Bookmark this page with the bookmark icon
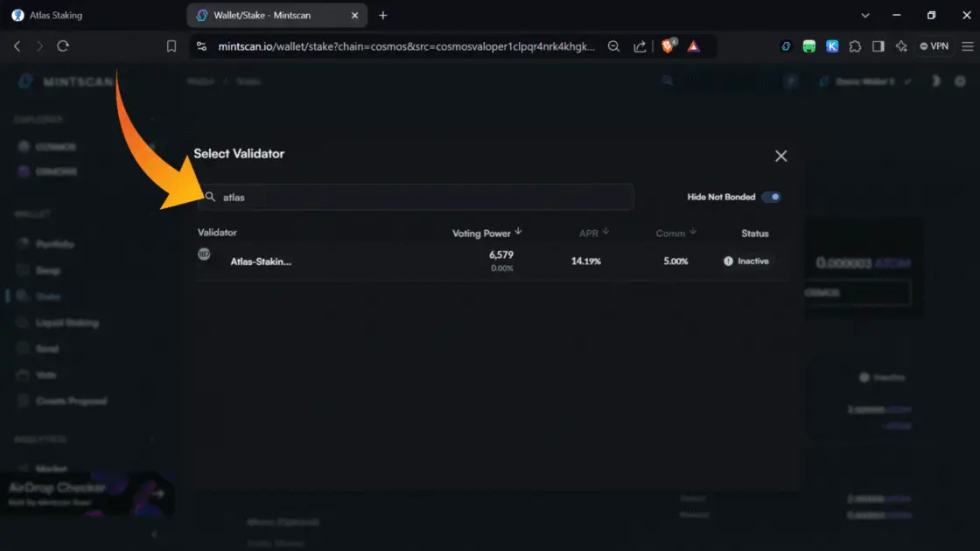 tap(171, 46)
